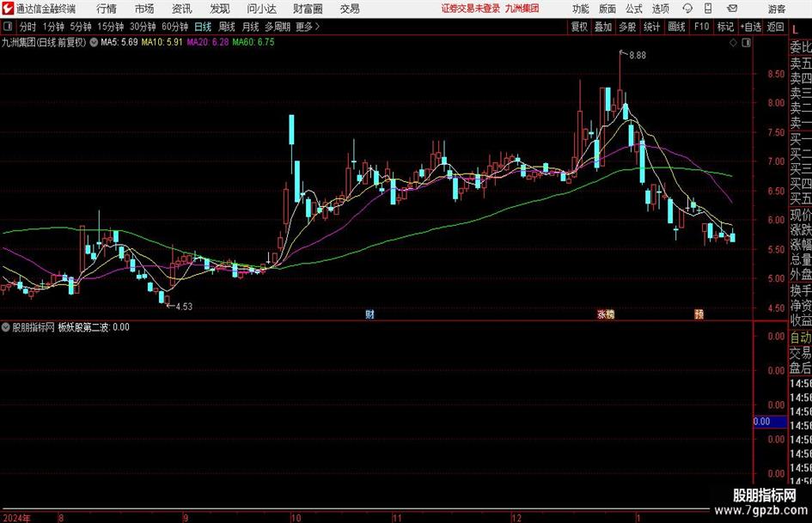
Task: Open the mobile phone icon
Action: pyautogui.click(x=708, y=9)
